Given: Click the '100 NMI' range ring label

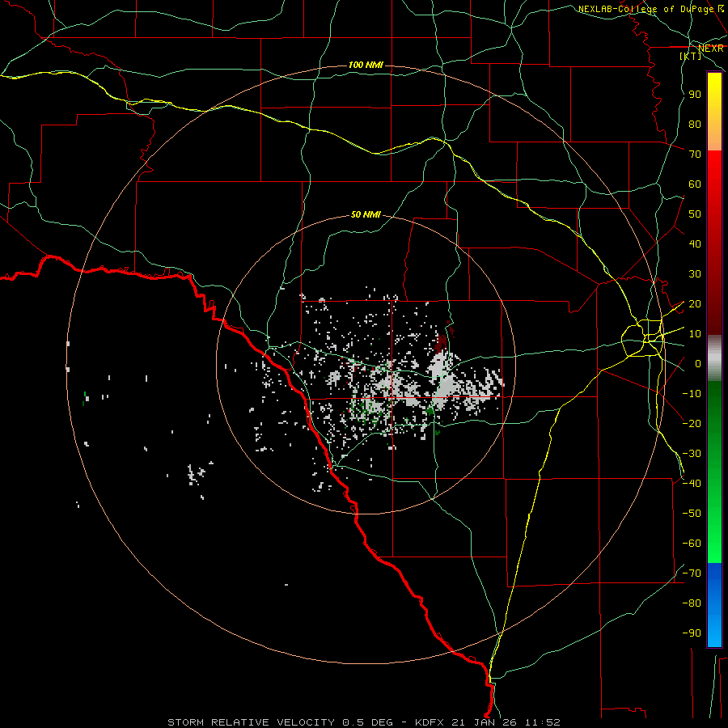Looking at the screenshot, I should point(366,65).
